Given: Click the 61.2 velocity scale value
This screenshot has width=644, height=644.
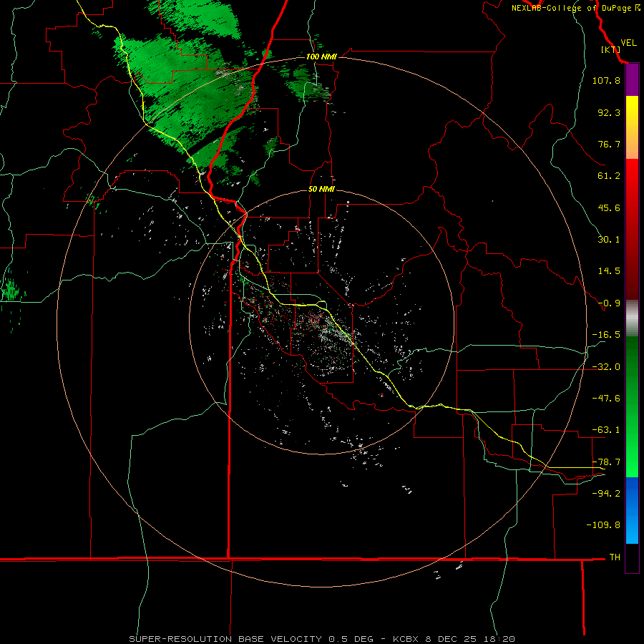Looking at the screenshot, I should pyautogui.click(x=609, y=176).
